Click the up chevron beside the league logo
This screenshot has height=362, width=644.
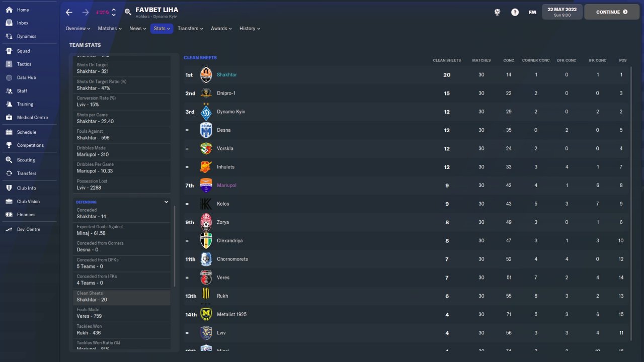click(x=114, y=10)
